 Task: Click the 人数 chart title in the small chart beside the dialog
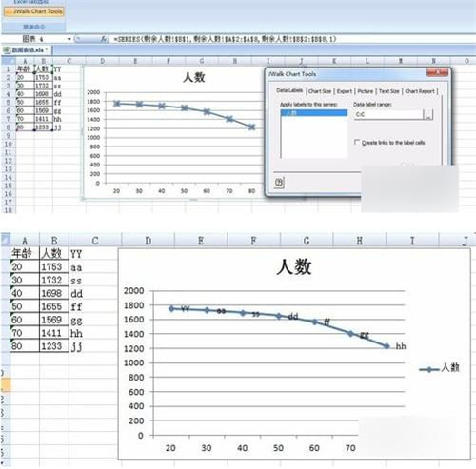click(194, 77)
